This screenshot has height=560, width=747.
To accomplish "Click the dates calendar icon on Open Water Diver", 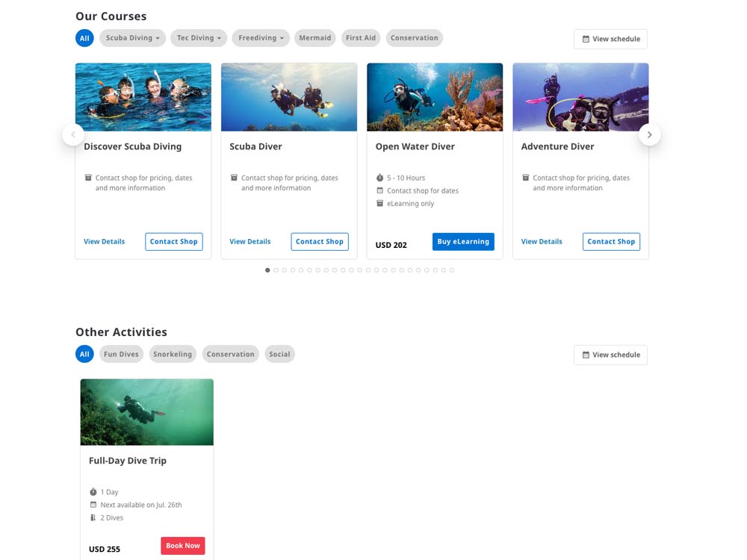I will [380, 190].
